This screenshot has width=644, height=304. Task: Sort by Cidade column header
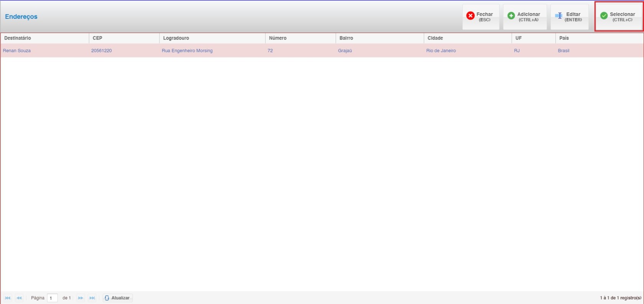[435, 38]
